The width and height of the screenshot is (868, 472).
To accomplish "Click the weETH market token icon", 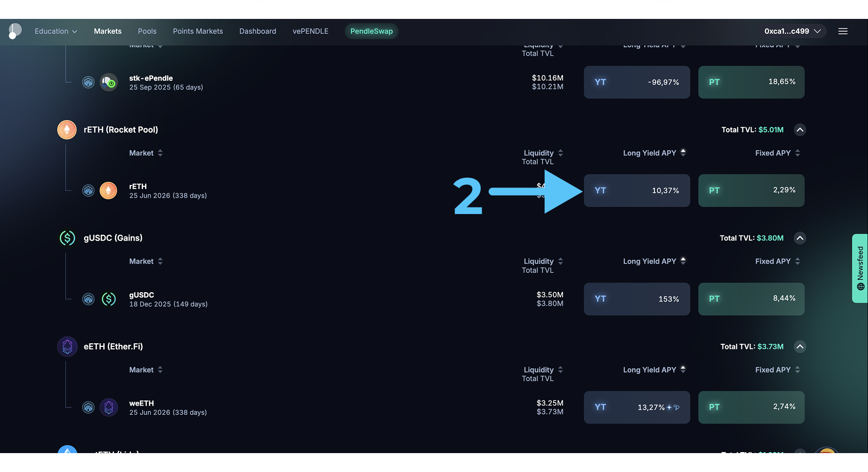I will pos(108,407).
